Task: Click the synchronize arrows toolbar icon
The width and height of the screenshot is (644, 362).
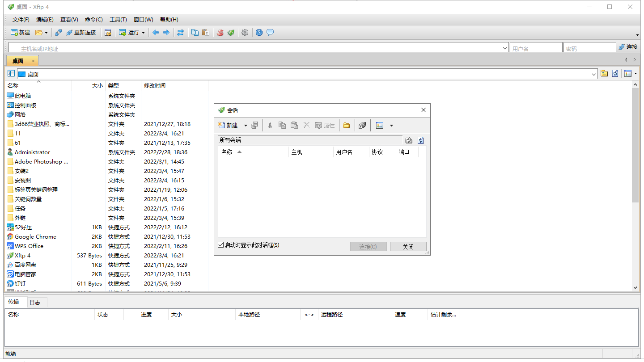Action: (x=180, y=33)
